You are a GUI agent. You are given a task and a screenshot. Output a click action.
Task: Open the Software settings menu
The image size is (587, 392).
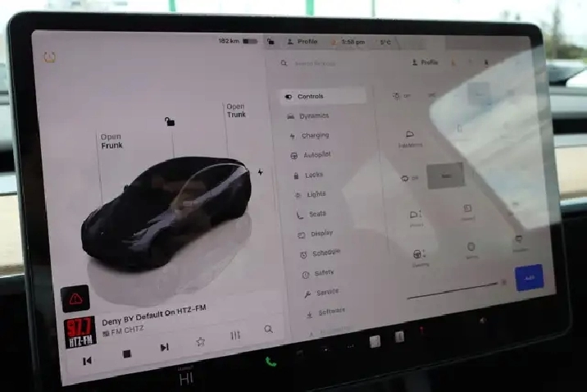pos(330,312)
